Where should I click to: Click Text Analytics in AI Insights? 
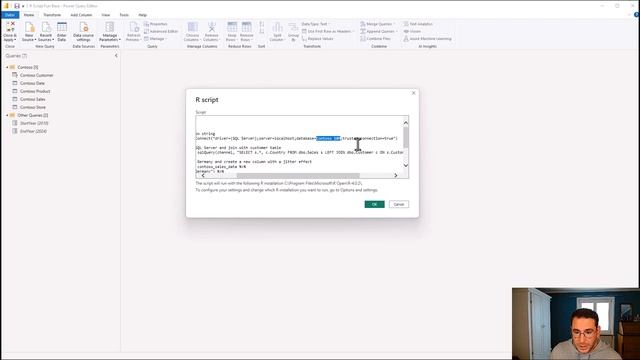click(x=418, y=24)
